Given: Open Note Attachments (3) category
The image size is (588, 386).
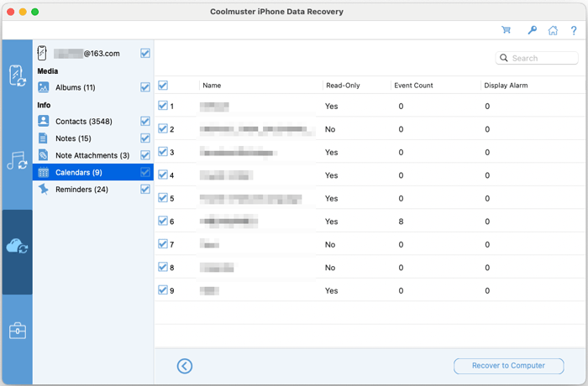Looking at the screenshot, I should (x=92, y=155).
